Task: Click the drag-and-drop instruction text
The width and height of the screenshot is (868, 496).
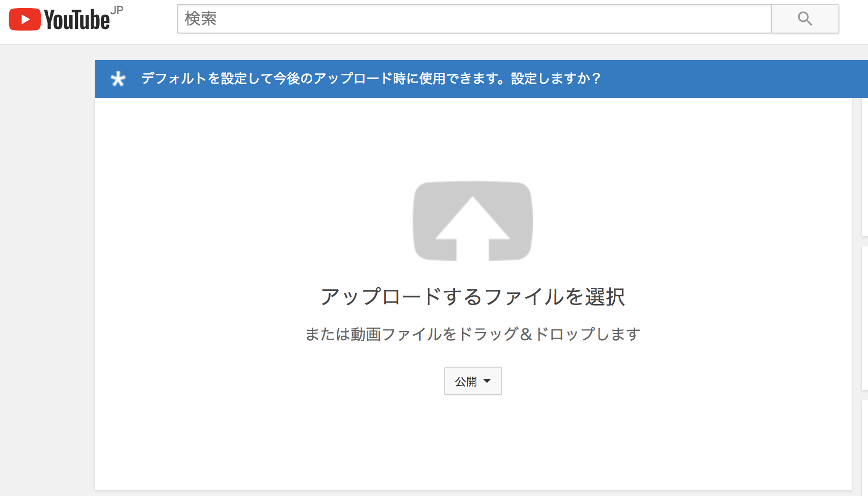Action: tap(472, 334)
